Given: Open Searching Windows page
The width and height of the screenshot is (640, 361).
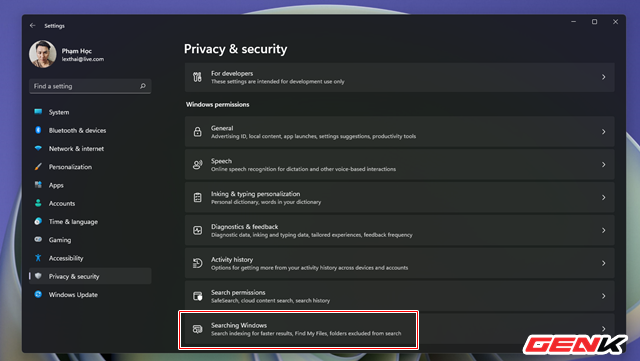Looking at the screenshot, I should (400, 329).
